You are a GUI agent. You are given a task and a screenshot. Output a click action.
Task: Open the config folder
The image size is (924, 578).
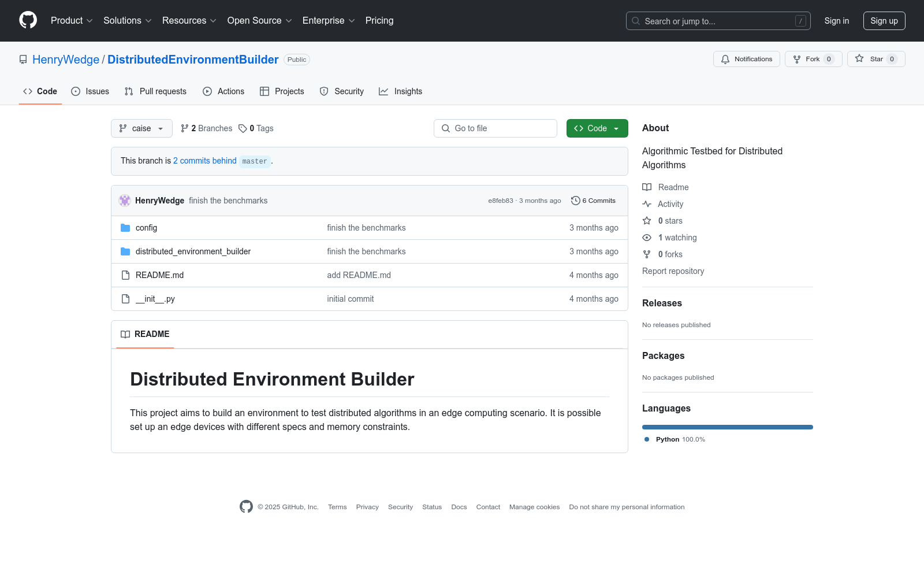[x=146, y=228]
